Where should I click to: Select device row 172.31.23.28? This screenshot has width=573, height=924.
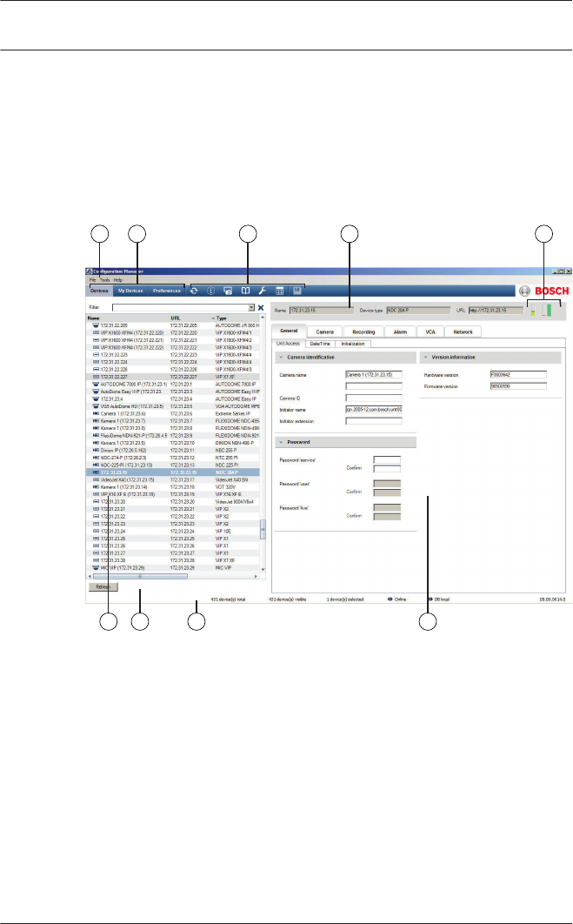(173, 560)
